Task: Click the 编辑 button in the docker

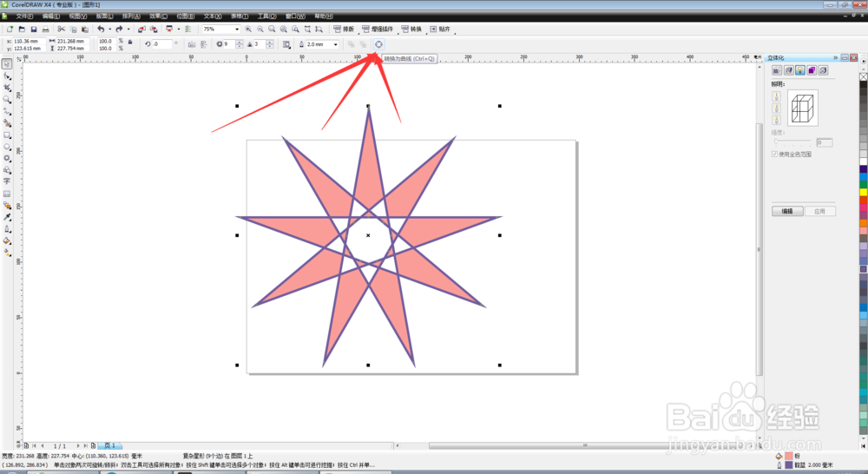Action: click(787, 211)
